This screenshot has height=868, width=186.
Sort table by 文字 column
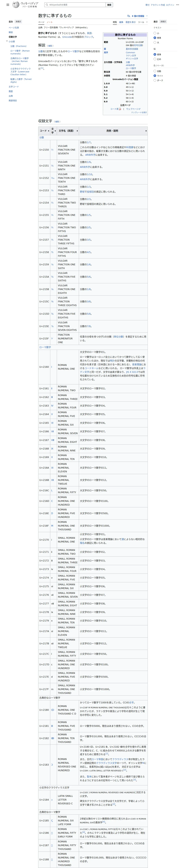(x=53, y=131)
